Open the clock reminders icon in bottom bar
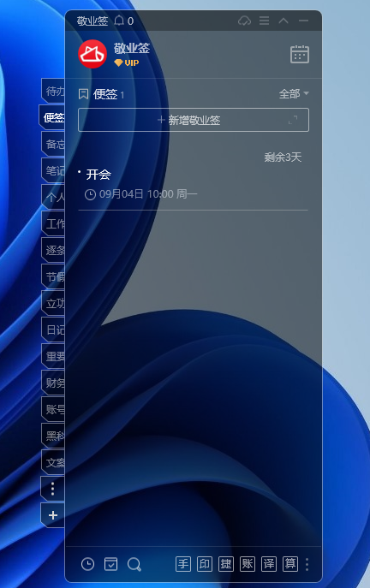The image size is (370, 588). click(x=88, y=564)
